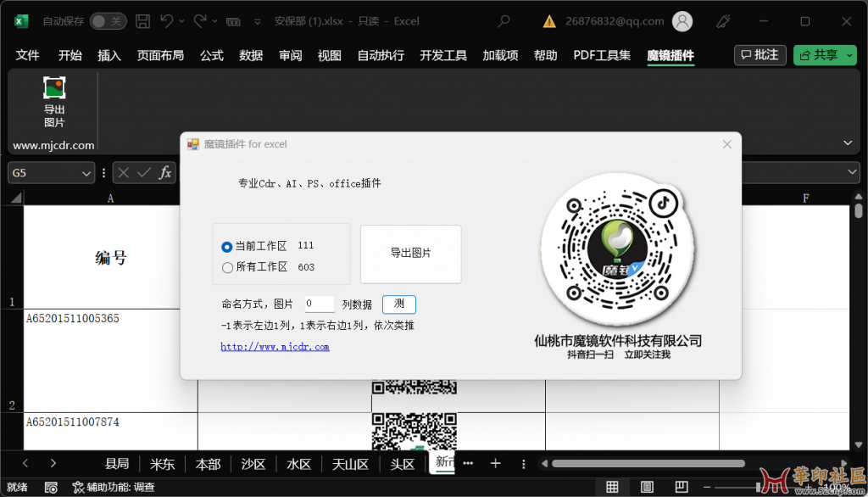Click the insert function fx icon
868x497 pixels.
pos(165,173)
